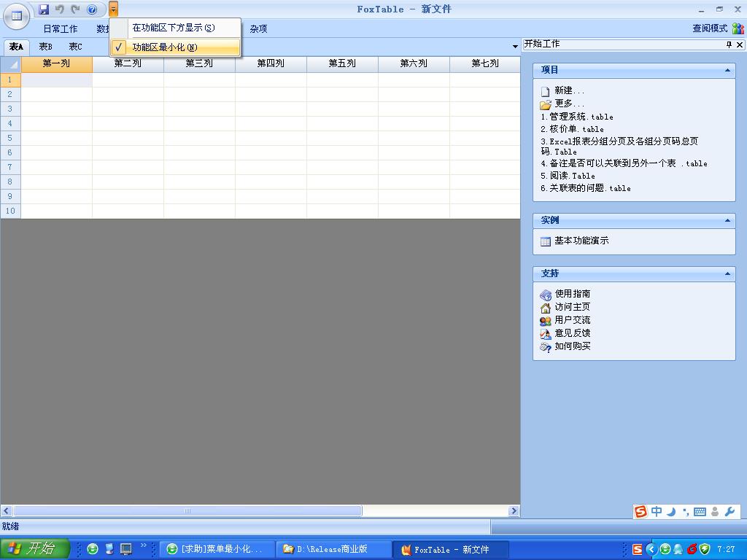747x560 pixels.
Task: Click the first cell under 第一列
Action: coord(57,80)
